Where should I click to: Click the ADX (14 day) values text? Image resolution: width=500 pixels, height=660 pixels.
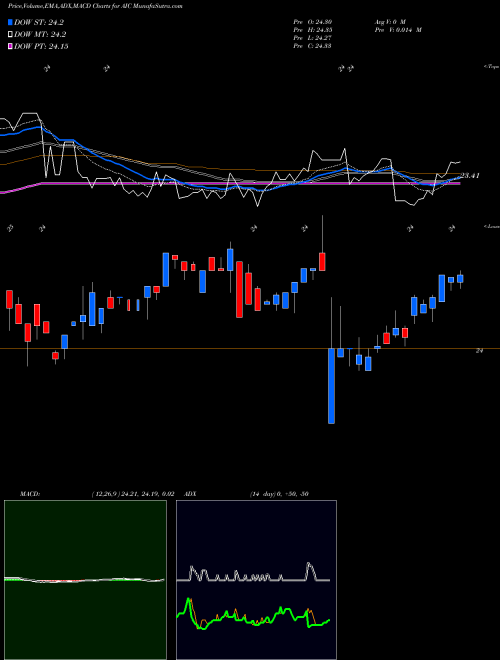[x=279, y=494]
